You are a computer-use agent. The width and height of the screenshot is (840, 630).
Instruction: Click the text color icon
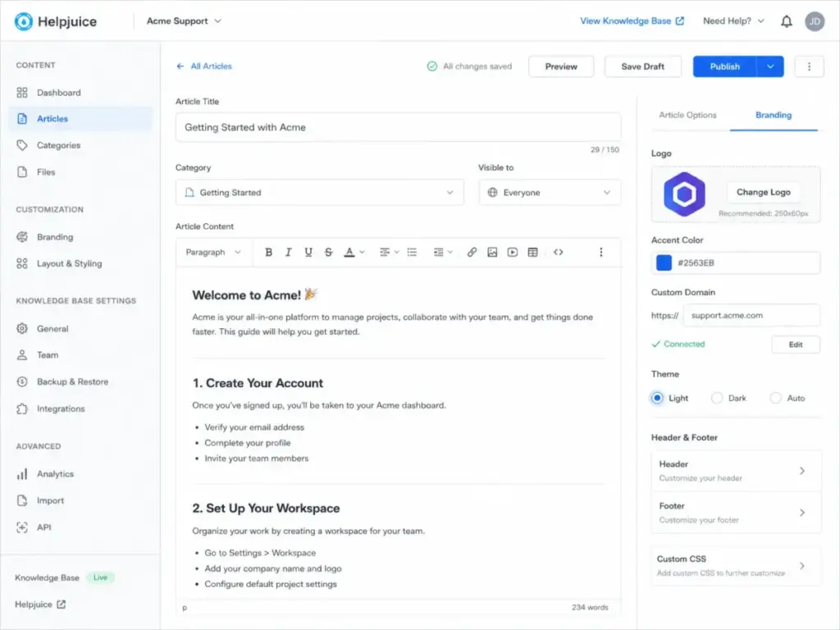(x=349, y=253)
